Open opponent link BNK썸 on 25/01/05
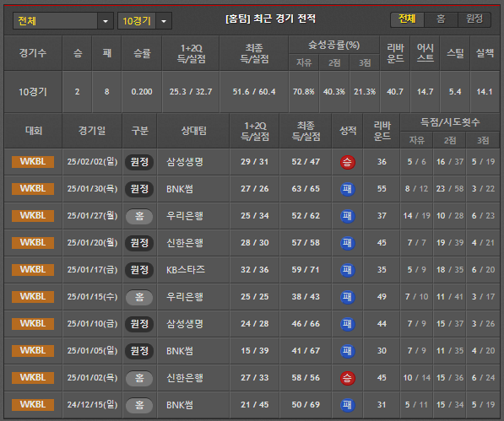The width and height of the screenshot is (504, 421). [180, 351]
